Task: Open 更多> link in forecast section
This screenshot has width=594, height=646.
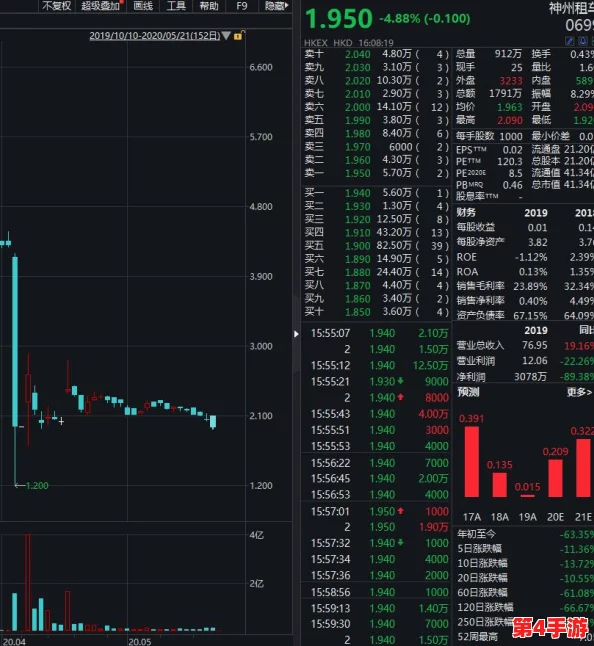Action: coord(580,392)
